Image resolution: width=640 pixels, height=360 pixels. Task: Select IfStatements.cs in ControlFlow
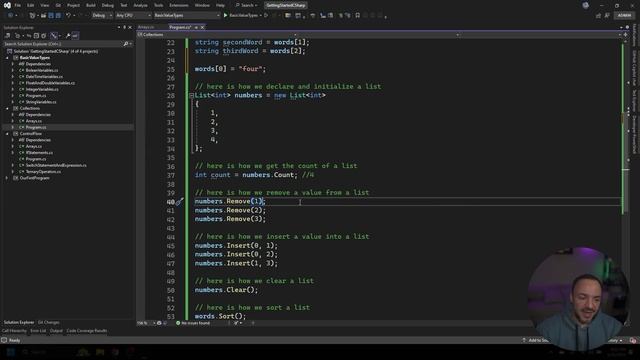(39, 153)
